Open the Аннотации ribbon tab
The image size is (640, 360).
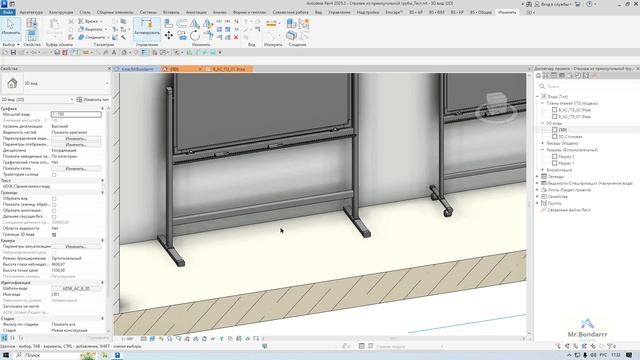[x=196, y=12]
